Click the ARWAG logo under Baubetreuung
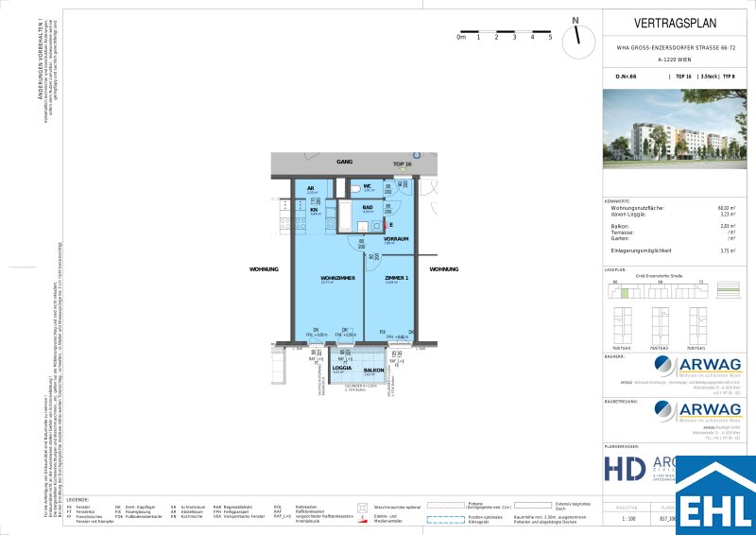756x535 pixels. (698, 411)
